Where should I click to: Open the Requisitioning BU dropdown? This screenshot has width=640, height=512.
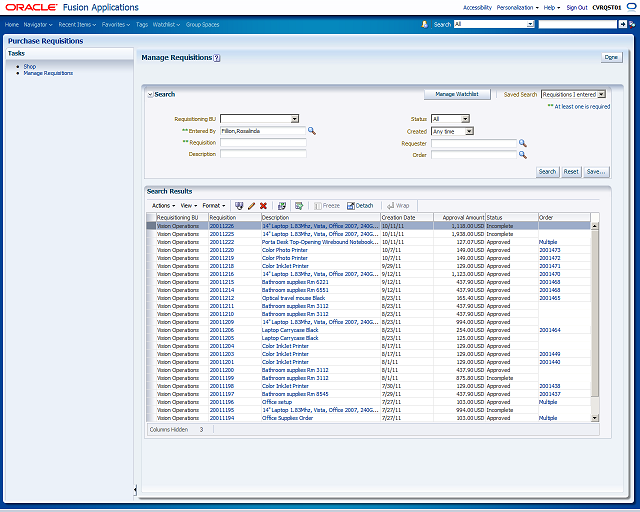[295, 119]
